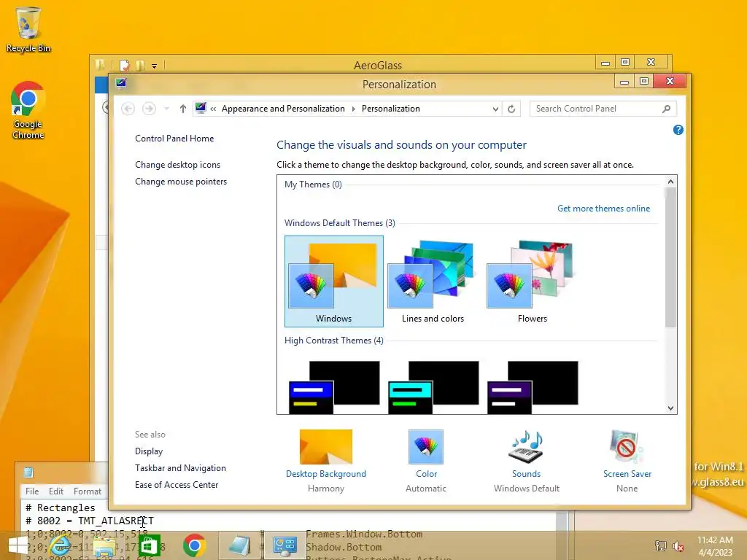Viewport: 747px width, 560px height.
Task: Select the cyan-titled high contrast theme
Action: click(433, 386)
